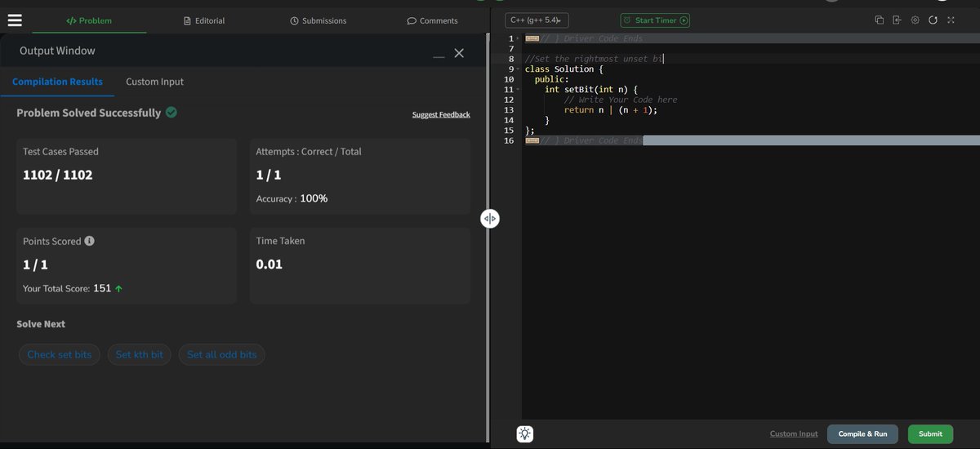Click Your Total Score 151 text
This screenshot has height=449, width=980.
click(67, 288)
